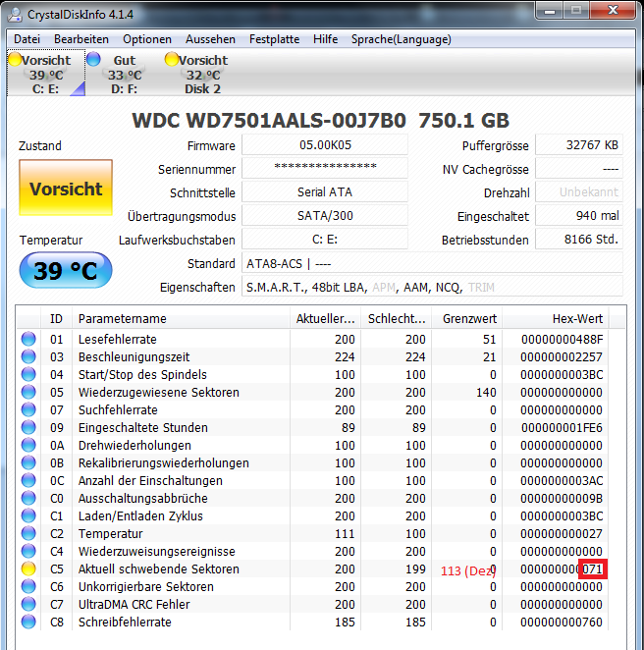Click the blue status icon for Beschleunigungszeit
The image size is (644, 650).
click(28, 356)
